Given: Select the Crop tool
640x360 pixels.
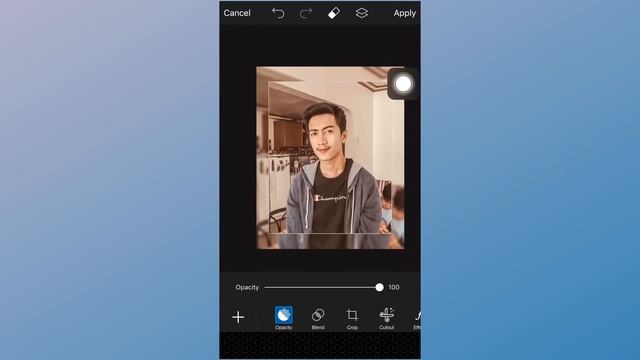Looking at the screenshot, I should tap(352, 318).
